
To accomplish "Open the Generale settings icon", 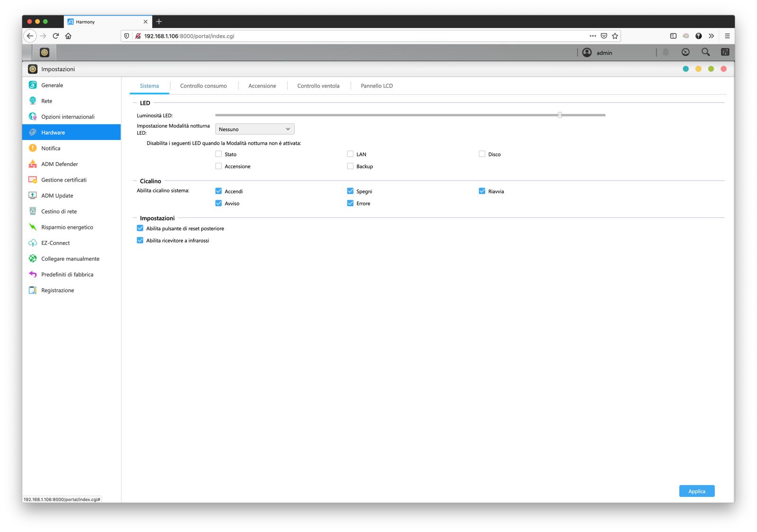I will pyautogui.click(x=33, y=85).
